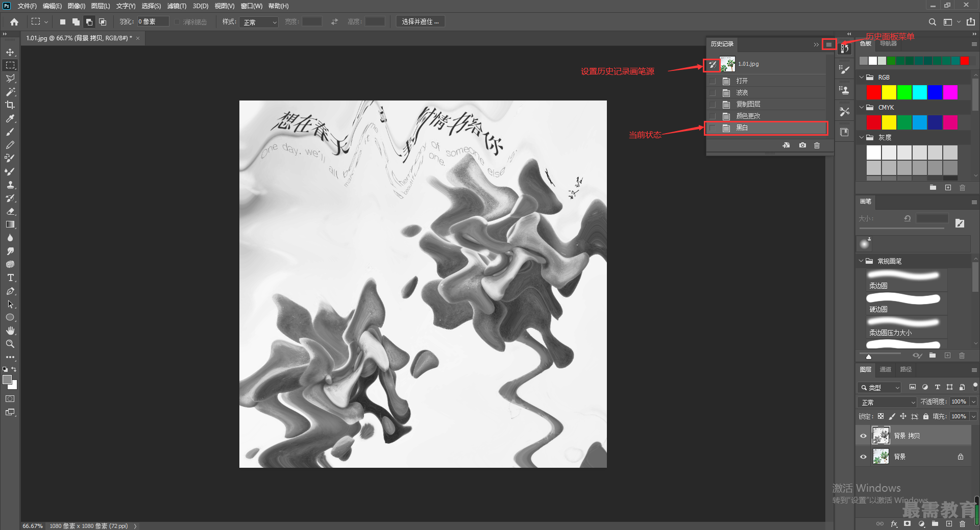Viewport: 980px width, 530px height.
Task: Set history brush source to 波浪 state
Action: coord(713,93)
